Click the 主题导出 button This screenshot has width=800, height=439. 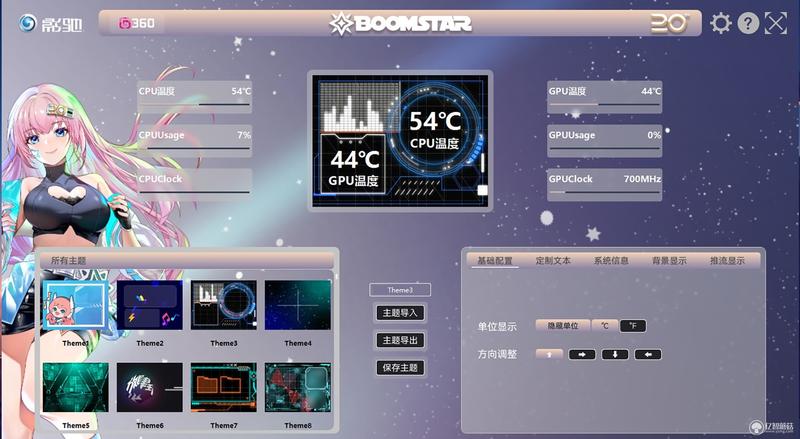[400, 340]
